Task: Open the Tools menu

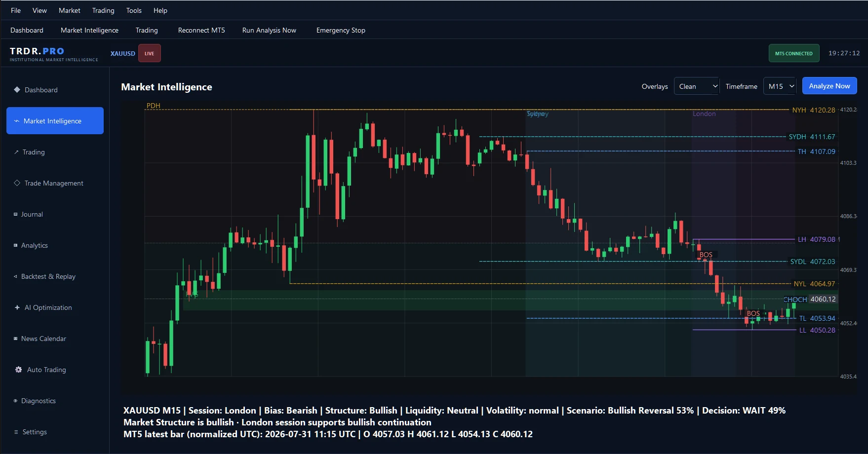Action: (134, 10)
